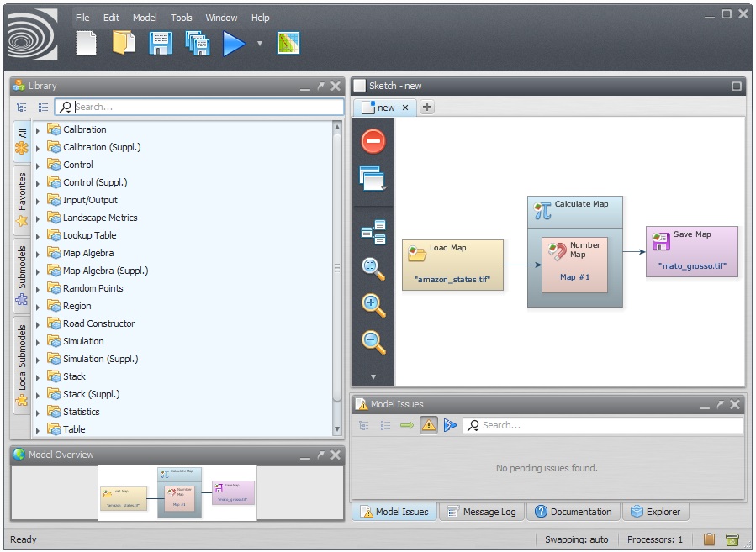Expand the Calibration library category
This screenshot has width=756, height=552.
coord(38,130)
